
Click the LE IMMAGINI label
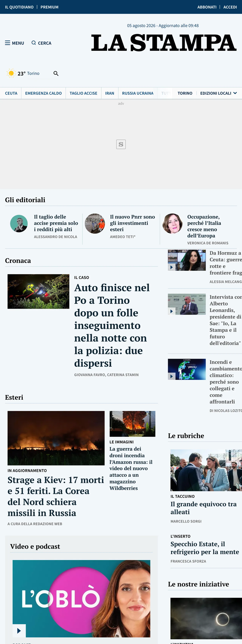pyautogui.click(x=122, y=442)
